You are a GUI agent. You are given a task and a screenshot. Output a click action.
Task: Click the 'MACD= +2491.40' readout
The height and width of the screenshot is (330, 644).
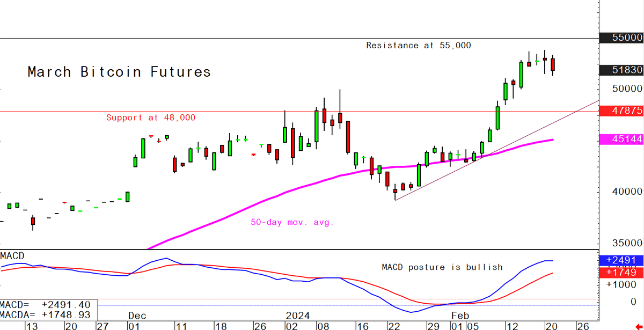click(46, 305)
